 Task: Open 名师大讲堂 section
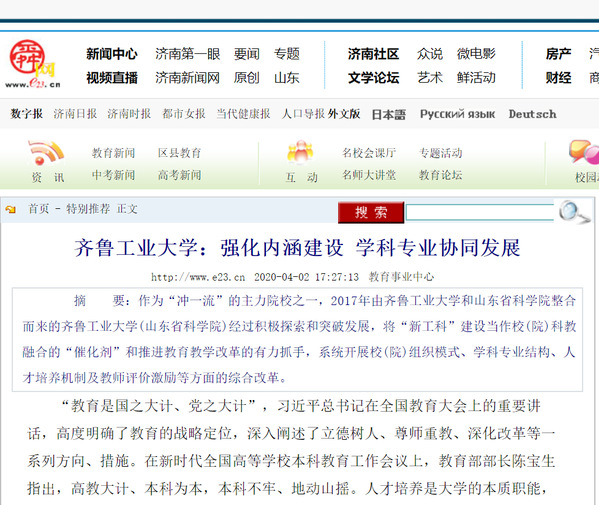point(369,175)
